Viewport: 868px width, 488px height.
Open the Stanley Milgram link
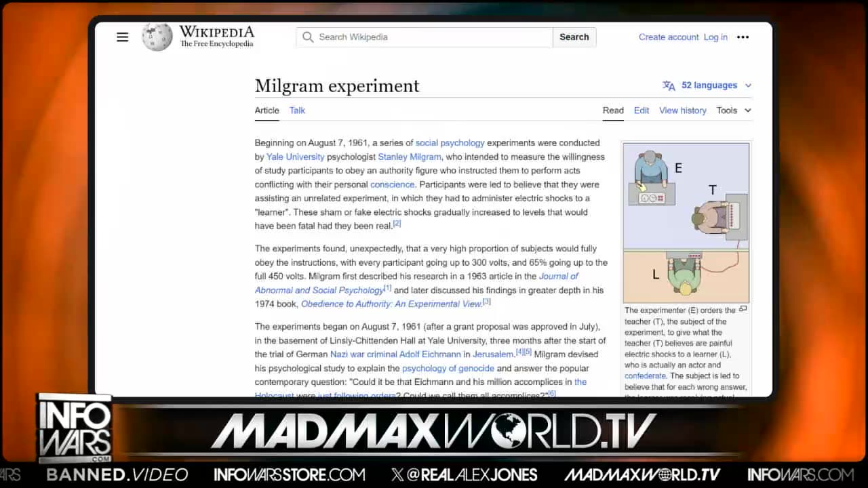point(410,157)
